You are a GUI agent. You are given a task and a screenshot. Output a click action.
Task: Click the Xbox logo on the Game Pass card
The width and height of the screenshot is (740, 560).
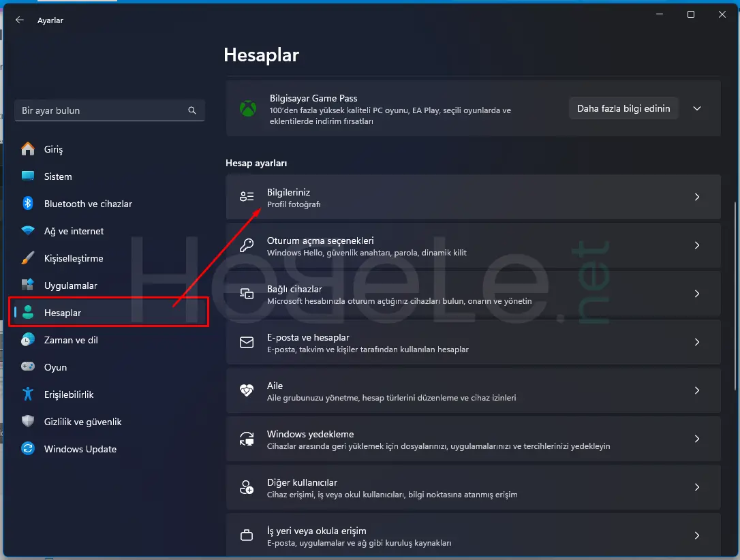point(248,108)
